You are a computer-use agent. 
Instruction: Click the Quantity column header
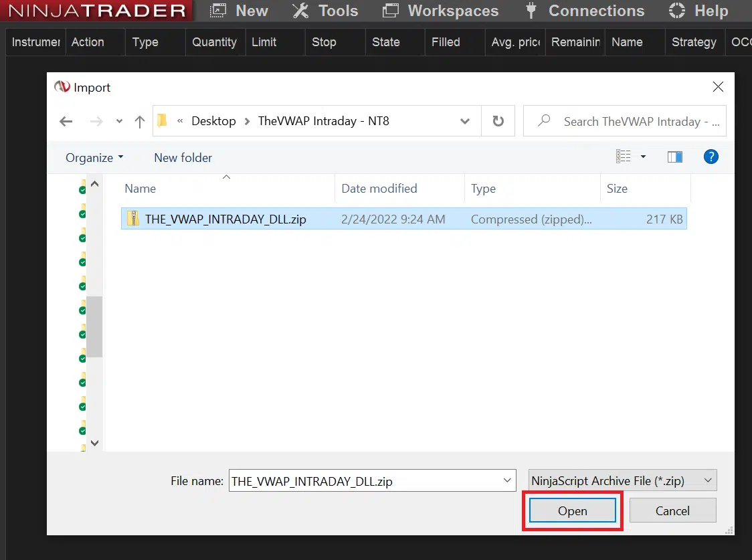215,42
